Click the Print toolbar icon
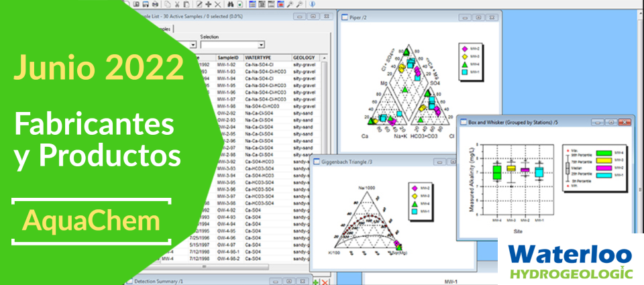This screenshot has height=285, width=644. (155, 4)
